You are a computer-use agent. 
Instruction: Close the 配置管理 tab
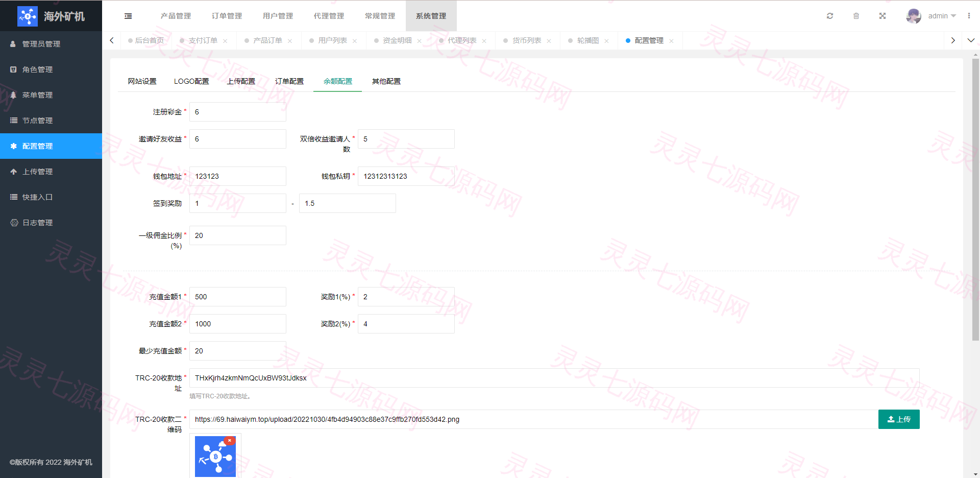[x=671, y=41]
